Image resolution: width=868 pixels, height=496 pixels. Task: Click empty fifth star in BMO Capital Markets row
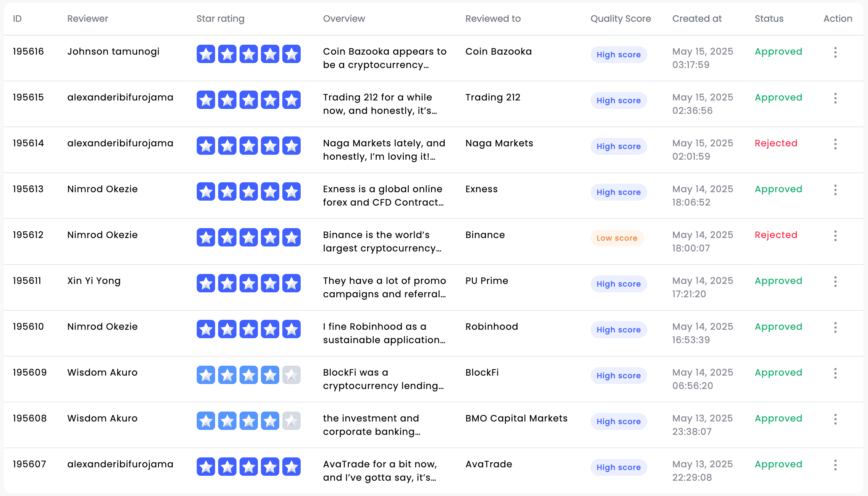click(x=291, y=421)
